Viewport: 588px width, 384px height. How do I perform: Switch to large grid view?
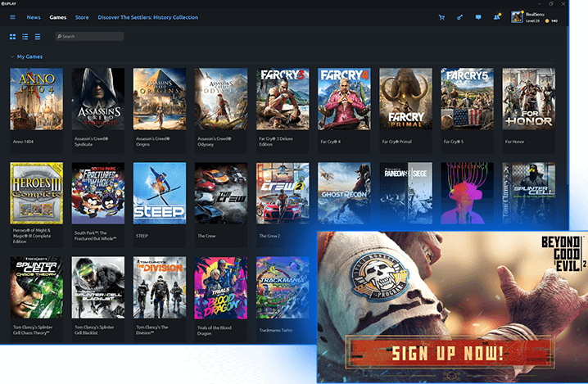point(13,36)
